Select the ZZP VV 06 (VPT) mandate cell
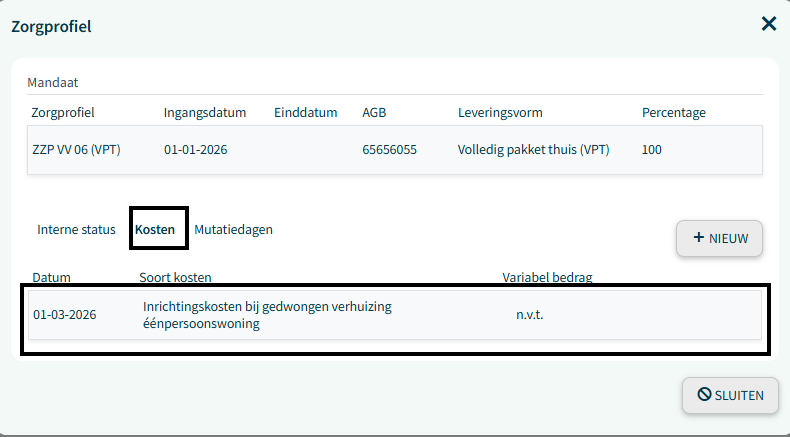 tap(77, 150)
